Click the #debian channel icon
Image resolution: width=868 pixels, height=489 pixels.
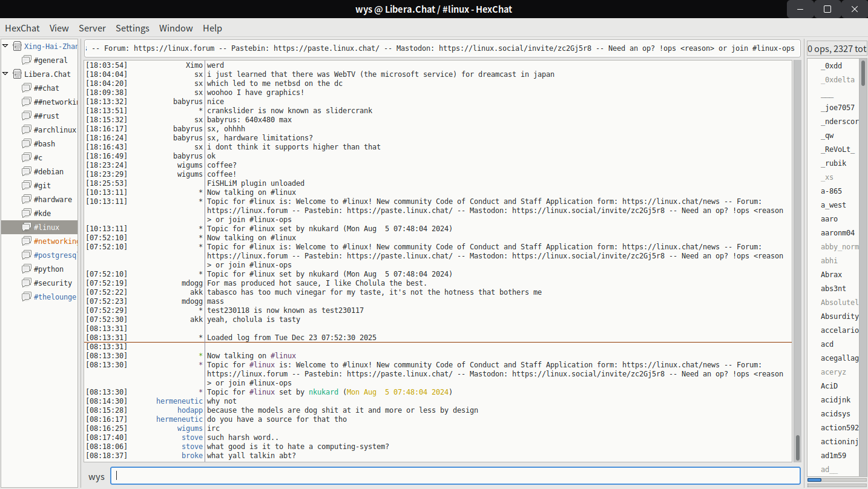click(26, 171)
